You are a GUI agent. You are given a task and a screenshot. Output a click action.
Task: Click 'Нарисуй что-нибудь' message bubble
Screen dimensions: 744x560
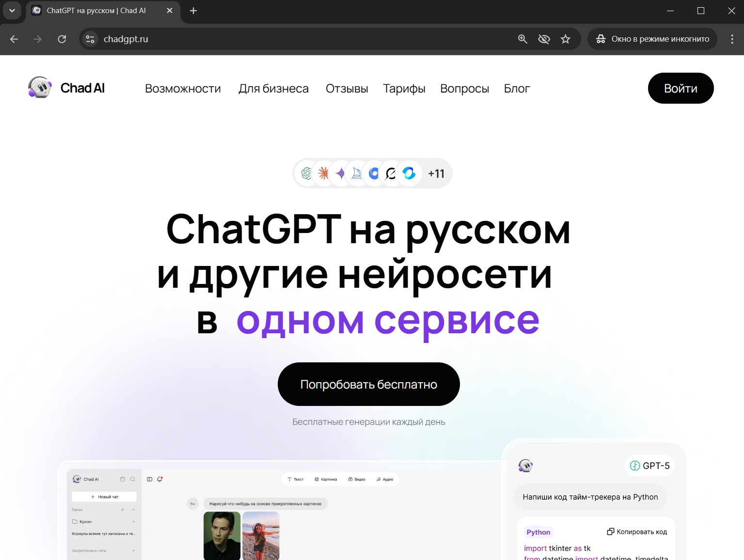click(x=266, y=504)
